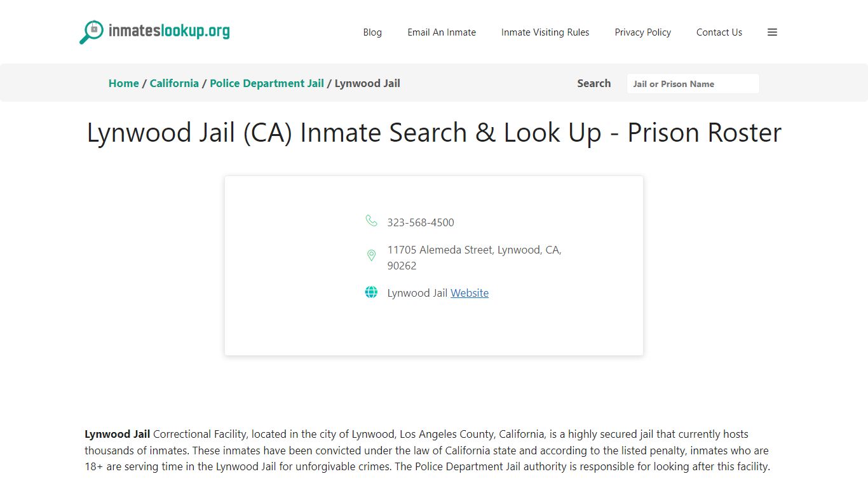Viewport: 868px width, 488px height.
Task: Open the Blog menu item
Action: (x=372, y=32)
